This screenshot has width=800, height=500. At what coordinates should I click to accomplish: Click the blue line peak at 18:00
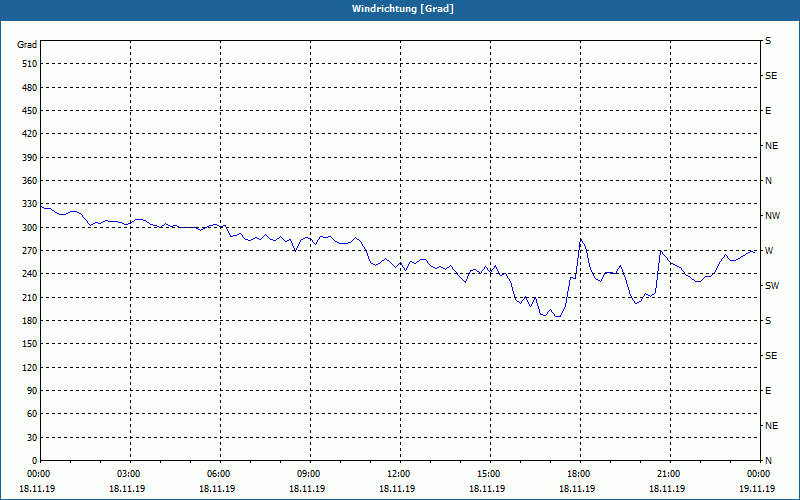coord(581,239)
